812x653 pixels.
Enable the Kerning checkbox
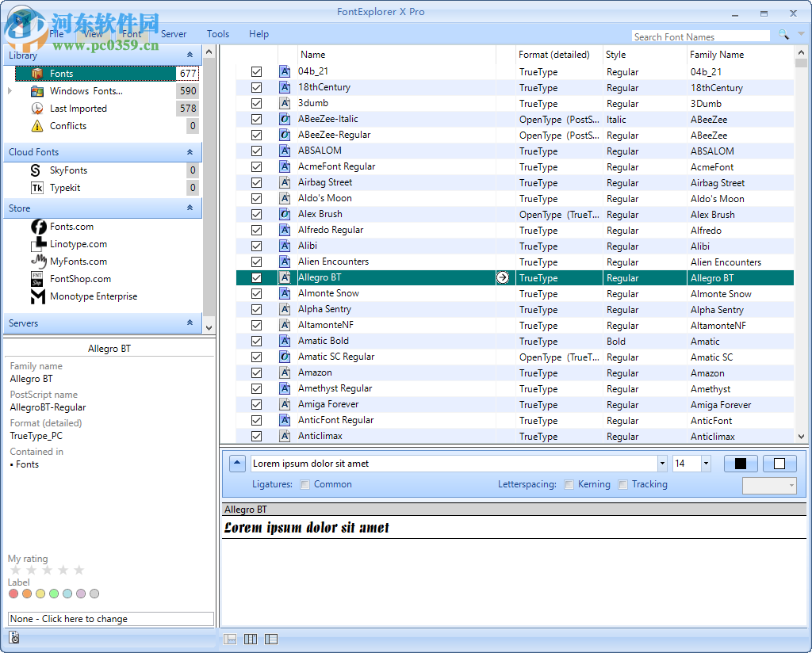pyautogui.click(x=569, y=484)
